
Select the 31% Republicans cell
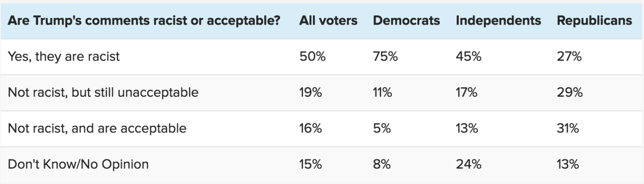568,128
